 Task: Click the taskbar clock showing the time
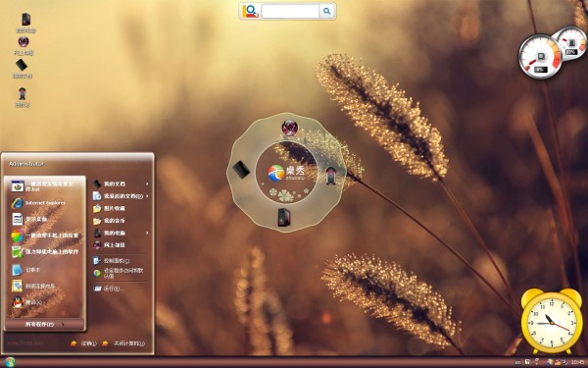click(x=577, y=362)
